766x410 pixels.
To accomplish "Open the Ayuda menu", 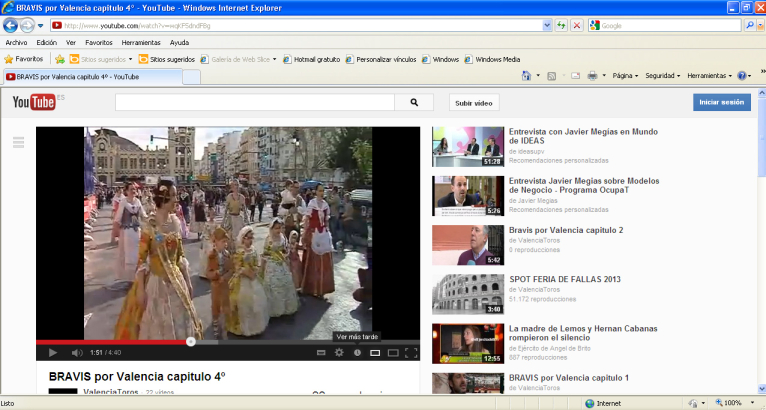I will click(179, 43).
